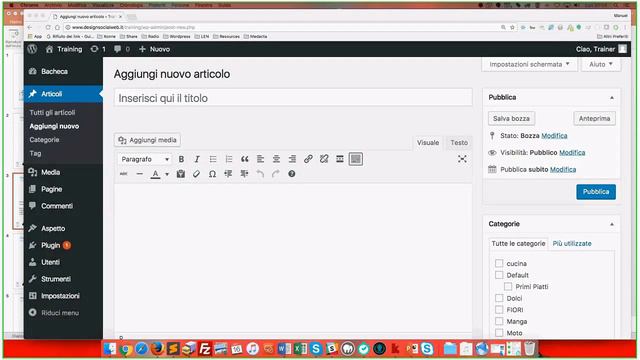Click the Anteprima button

pyautogui.click(x=594, y=118)
